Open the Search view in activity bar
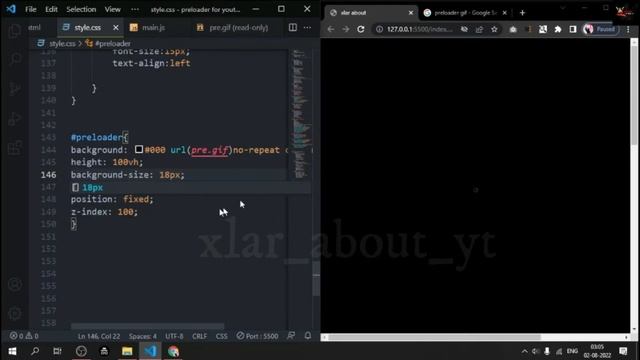This screenshot has height=360, width=640. (15, 59)
